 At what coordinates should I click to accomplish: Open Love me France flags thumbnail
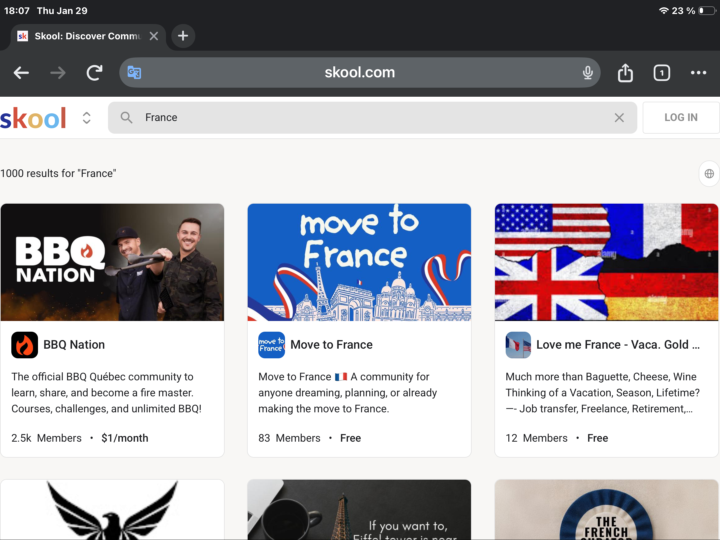pos(607,262)
